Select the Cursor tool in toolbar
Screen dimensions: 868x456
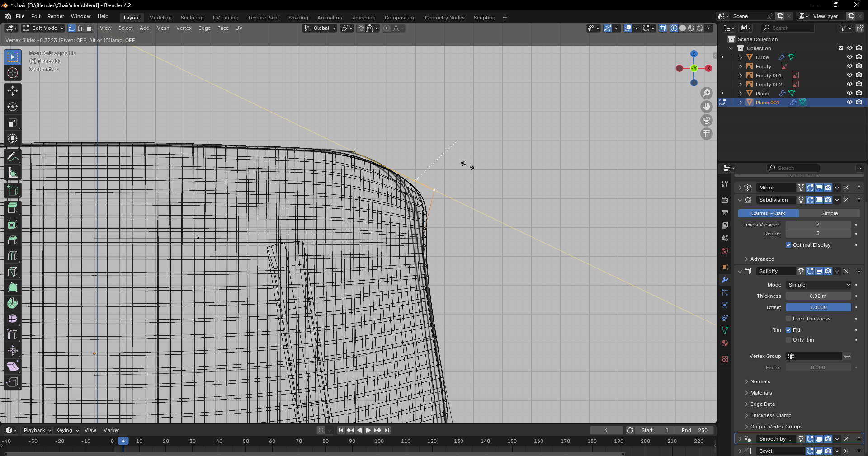(13, 73)
